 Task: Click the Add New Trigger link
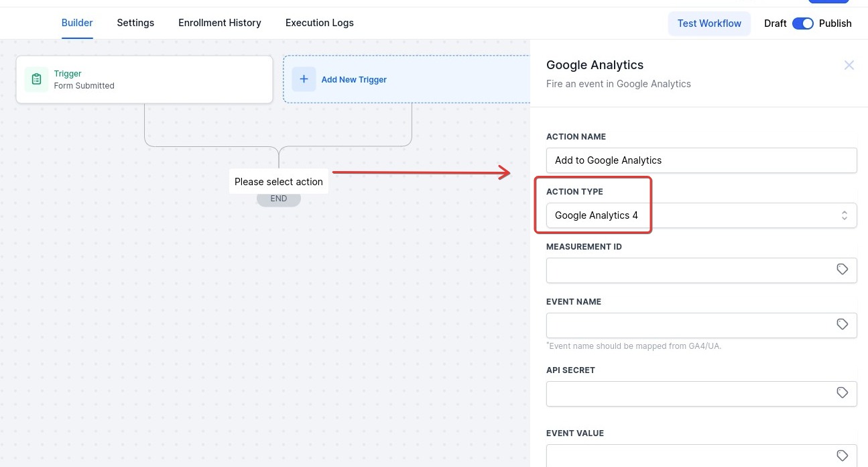pos(354,79)
